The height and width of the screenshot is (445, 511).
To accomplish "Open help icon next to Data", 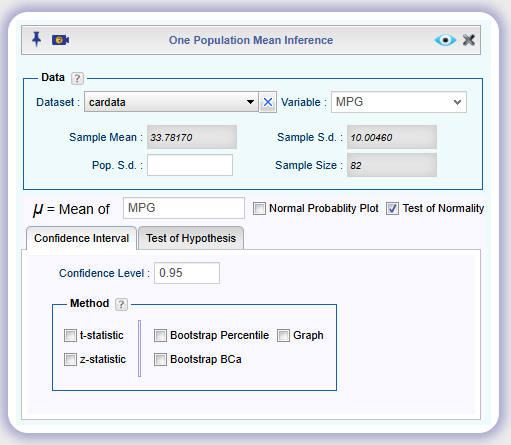I will click(77, 78).
